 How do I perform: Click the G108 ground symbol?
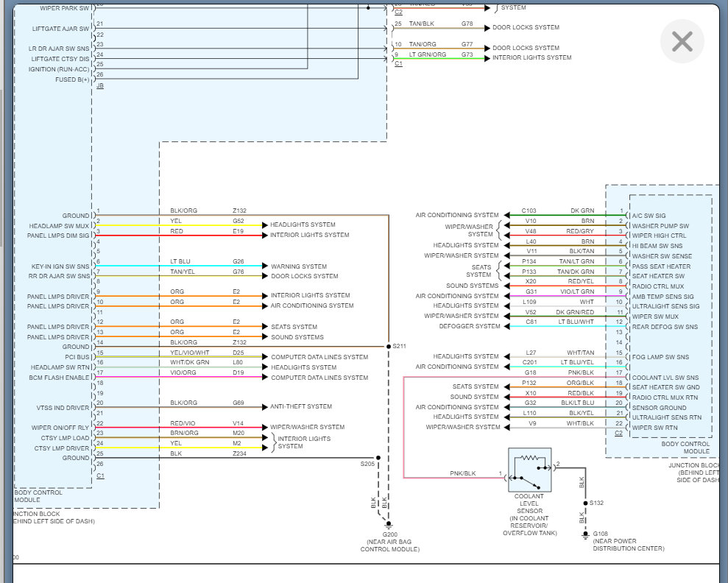[585, 534]
